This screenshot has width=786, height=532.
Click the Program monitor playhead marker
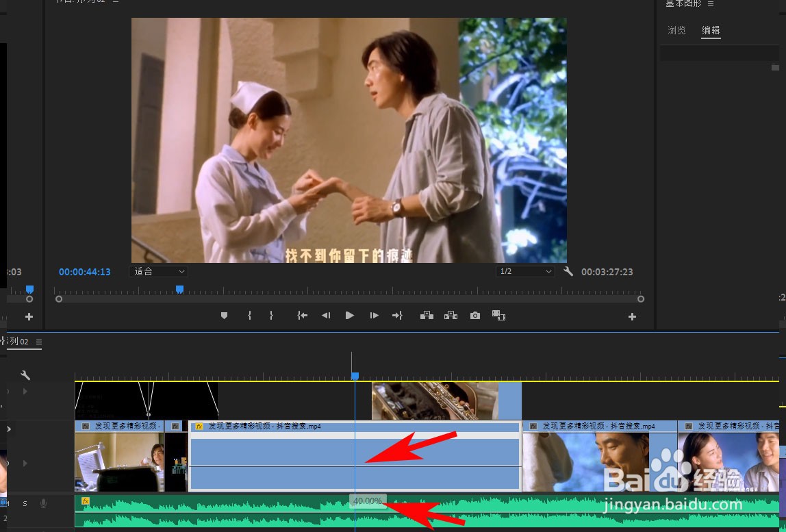[x=179, y=290]
